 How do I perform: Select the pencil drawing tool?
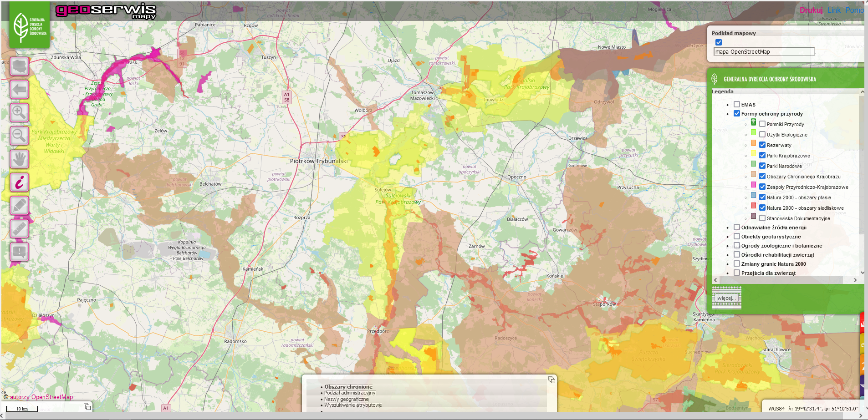tap(19, 205)
